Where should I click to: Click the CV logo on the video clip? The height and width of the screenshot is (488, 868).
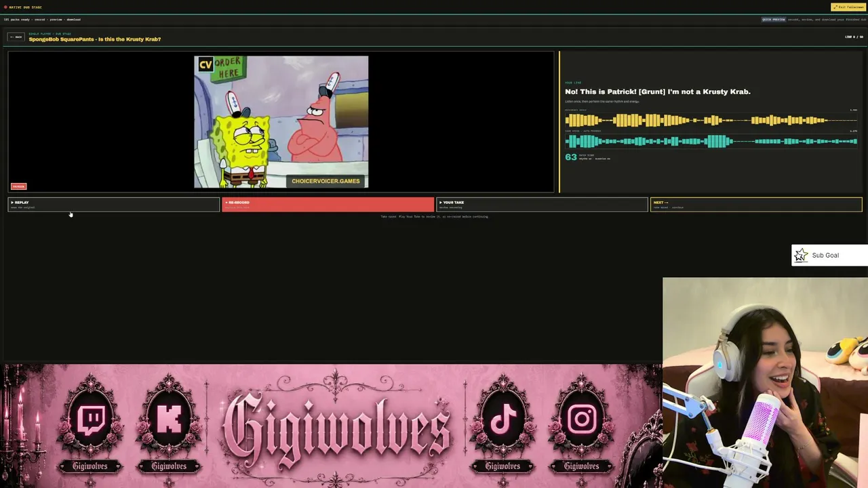coord(205,64)
